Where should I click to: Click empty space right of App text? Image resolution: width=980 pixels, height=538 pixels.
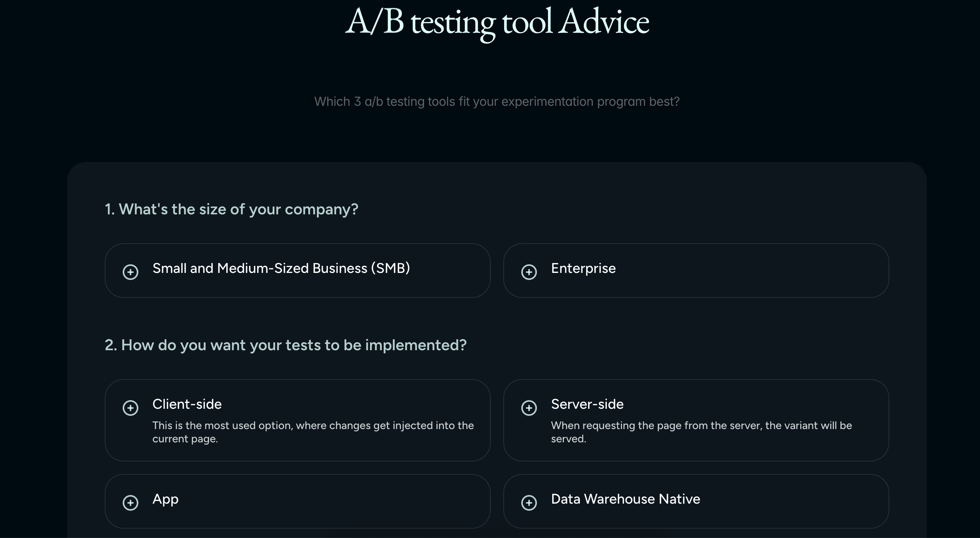[332, 501]
